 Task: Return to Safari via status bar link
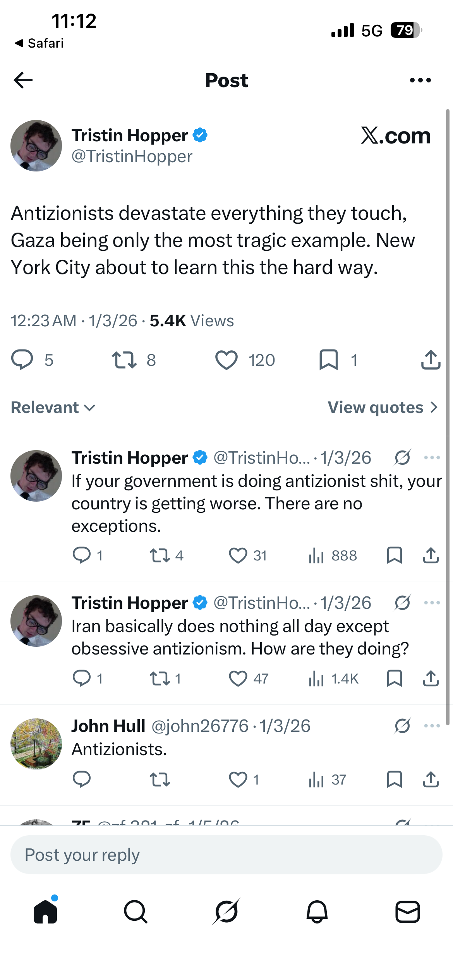[x=39, y=43]
